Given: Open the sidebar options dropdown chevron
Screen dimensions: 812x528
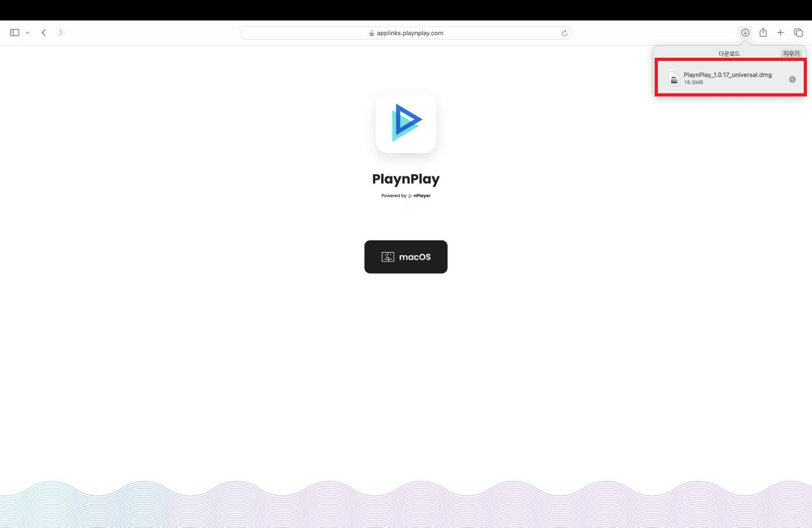Looking at the screenshot, I should point(27,32).
